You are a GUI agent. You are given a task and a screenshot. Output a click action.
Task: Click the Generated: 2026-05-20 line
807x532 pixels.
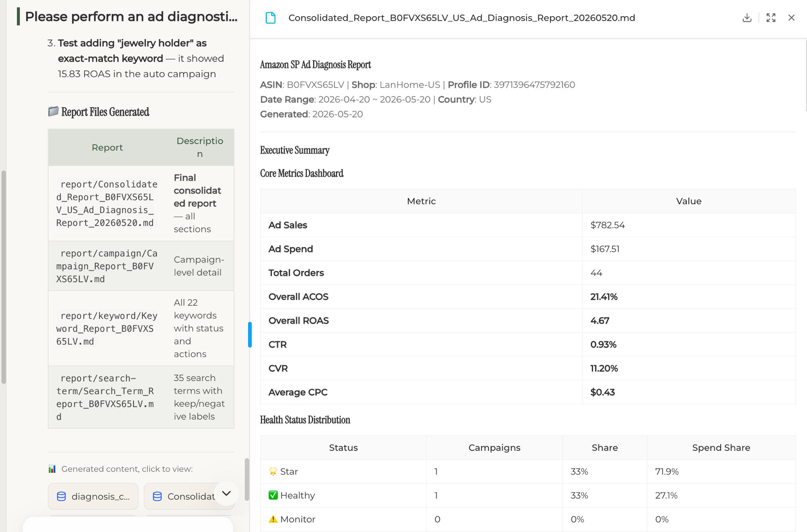pyautogui.click(x=311, y=114)
